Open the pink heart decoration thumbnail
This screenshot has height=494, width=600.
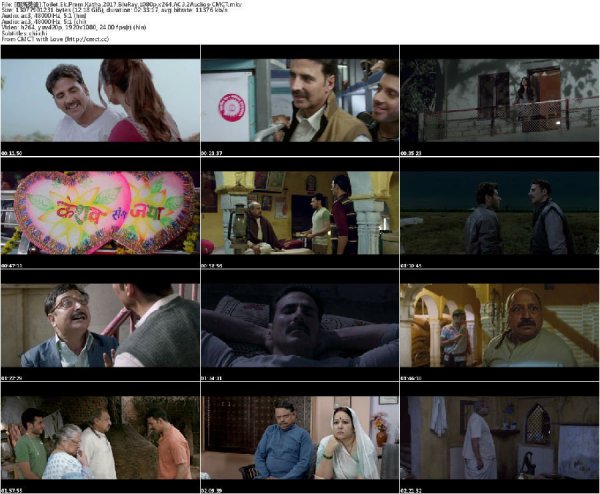point(100,212)
